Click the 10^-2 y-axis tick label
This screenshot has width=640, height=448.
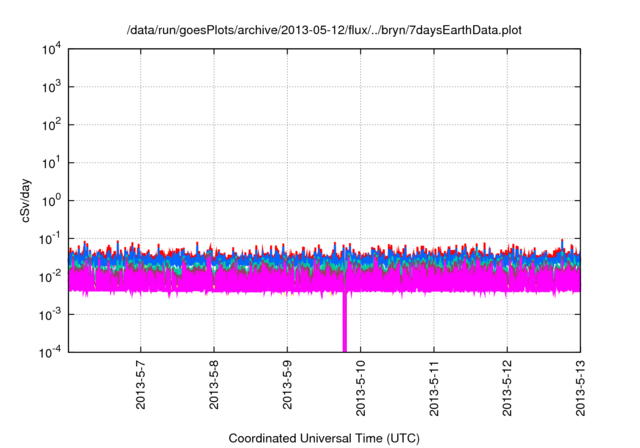(x=50, y=276)
